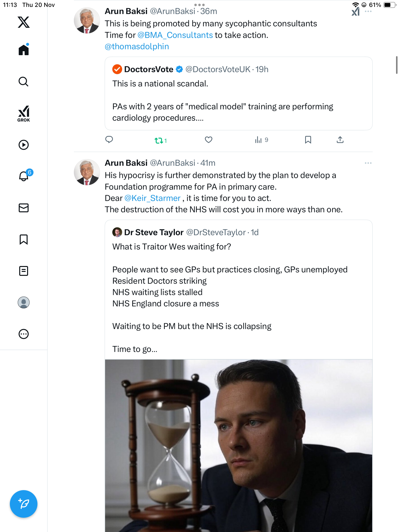Tap the compose new post button
This screenshot has width=399, height=532.
[24, 504]
